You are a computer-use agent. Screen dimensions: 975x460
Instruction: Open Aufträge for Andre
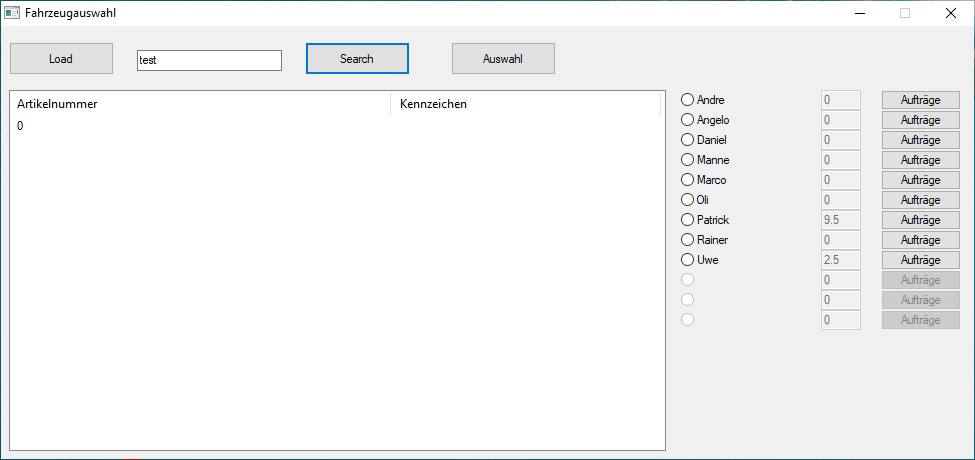point(920,100)
